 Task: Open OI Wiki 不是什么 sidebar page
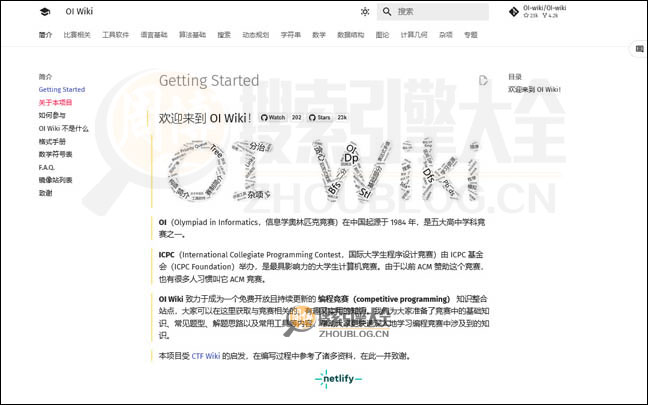(64, 128)
